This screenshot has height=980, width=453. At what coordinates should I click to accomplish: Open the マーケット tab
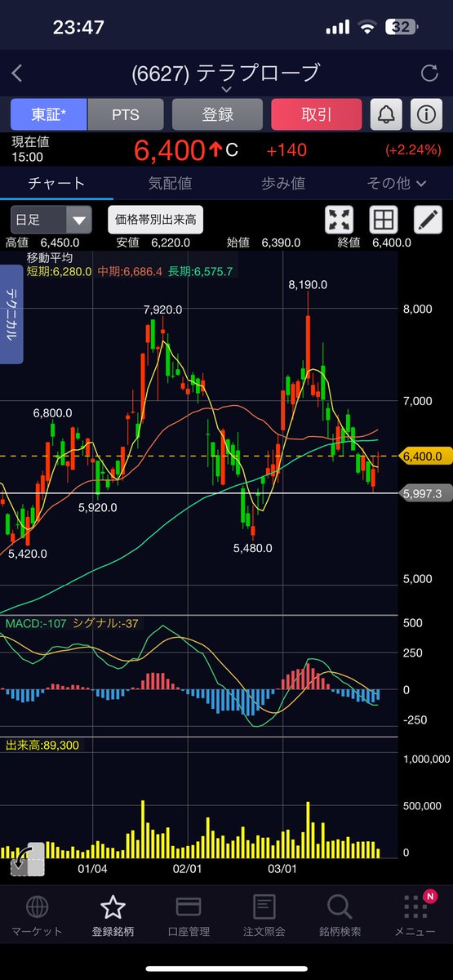(x=37, y=915)
